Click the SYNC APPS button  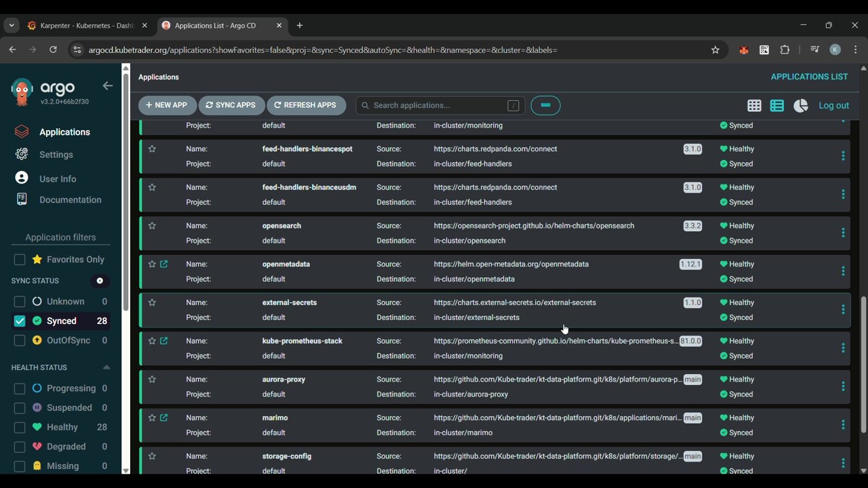coord(231,105)
